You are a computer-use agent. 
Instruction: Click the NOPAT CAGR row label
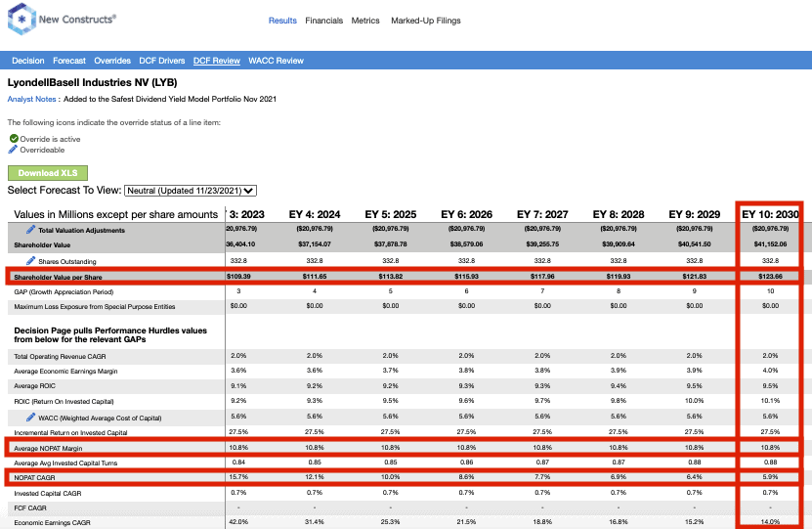(x=35, y=478)
